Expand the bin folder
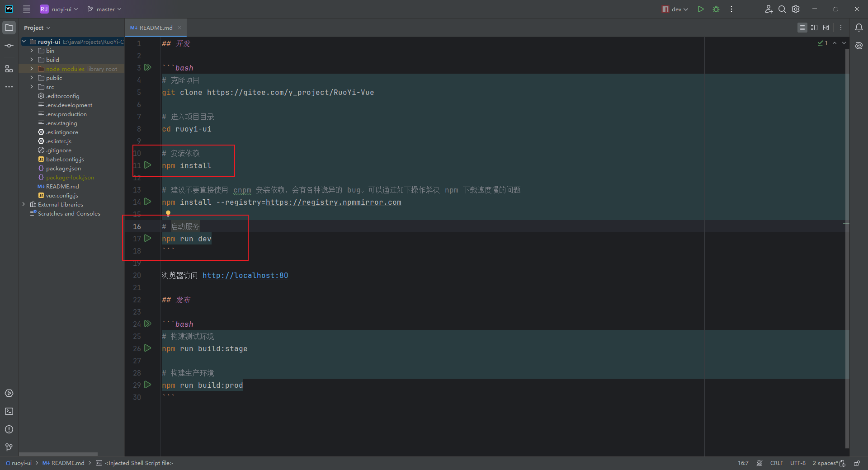This screenshot has height=470, width=868. pos(32,51)
